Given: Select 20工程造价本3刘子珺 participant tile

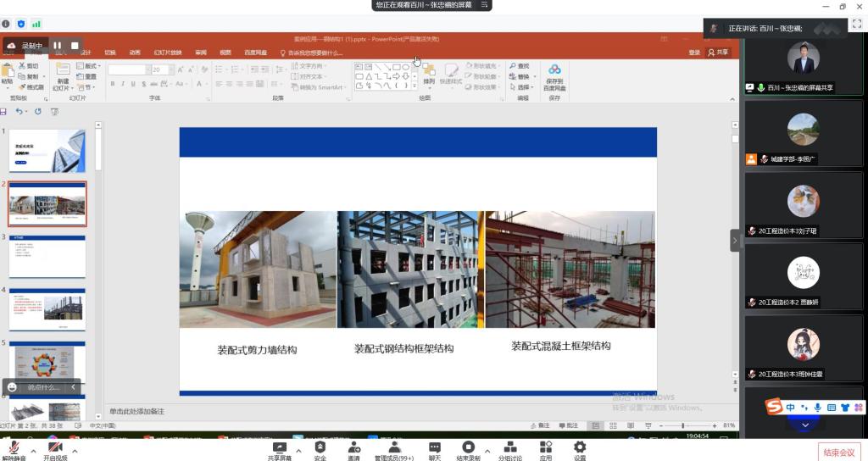Looking at the screenshot, I should (x=804, y=205).
